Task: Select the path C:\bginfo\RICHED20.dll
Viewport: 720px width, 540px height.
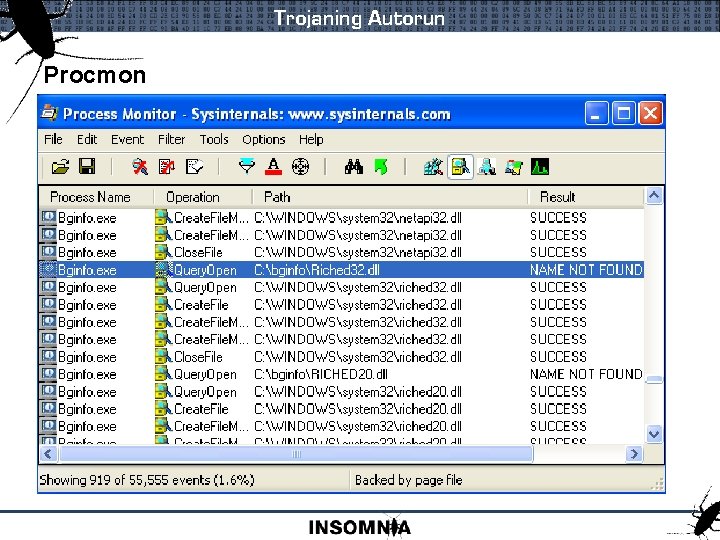Action: point(321,375)
